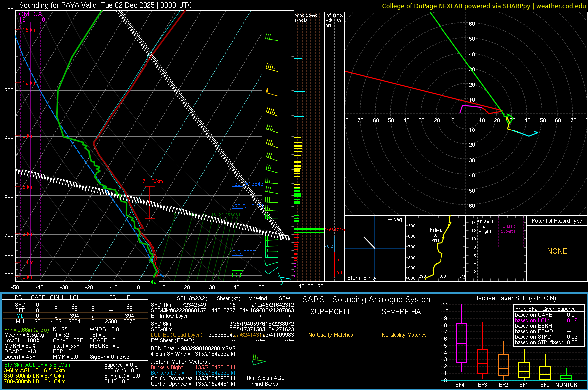Click the LCL-EL (Cloud Layer) row
Screen dimensions: 588x390
(222, 335)
